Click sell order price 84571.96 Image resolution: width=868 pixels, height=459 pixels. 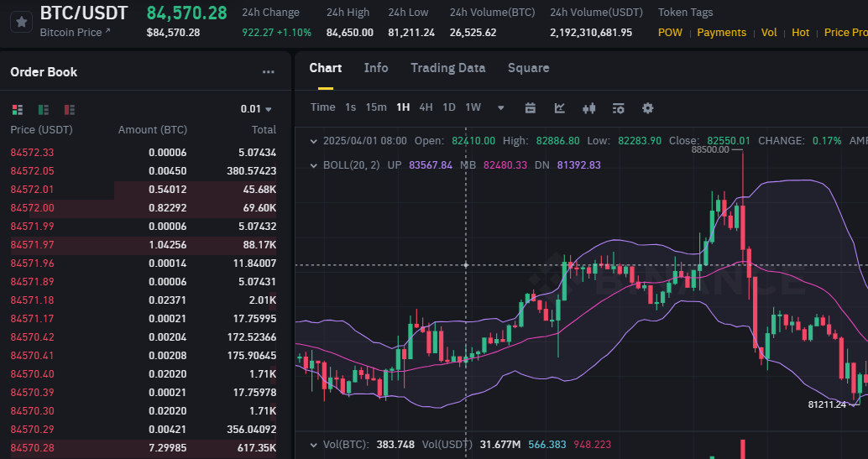point(32,263)
